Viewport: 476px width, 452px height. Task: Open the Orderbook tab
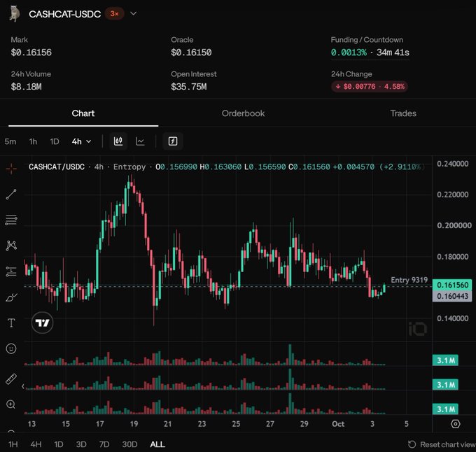(x=243, y=113)
